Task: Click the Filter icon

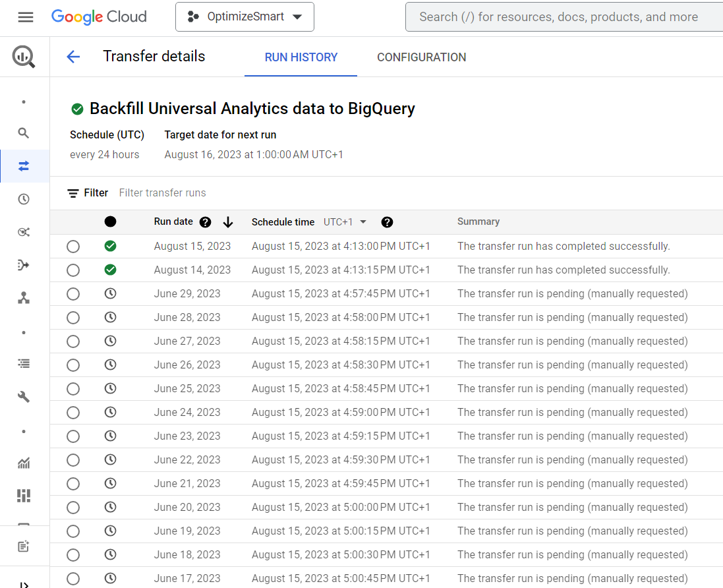Action: 73,193
